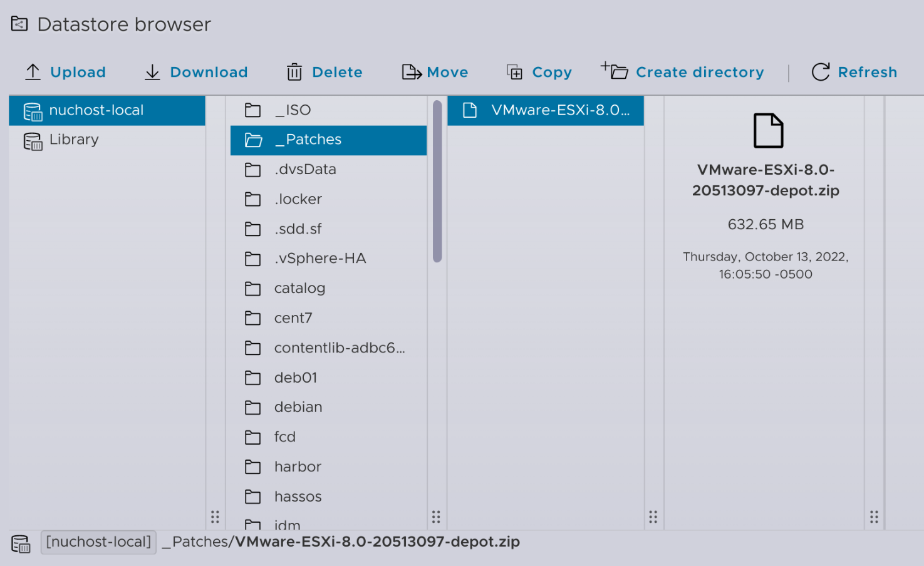Image resolution: width=924 pixels, height=566 pixels.
Task: Click the contentlib-adbc6… folder icon
Action: click(x=253, y=348)
